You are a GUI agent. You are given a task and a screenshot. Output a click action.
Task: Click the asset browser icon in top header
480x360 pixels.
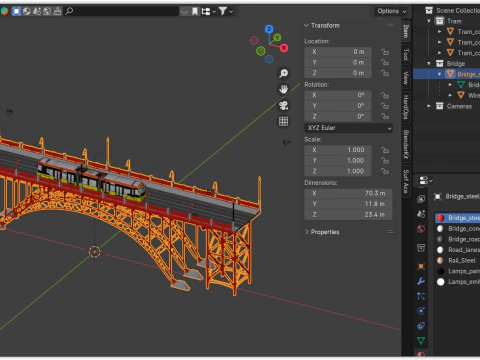[x=4, y=11]
